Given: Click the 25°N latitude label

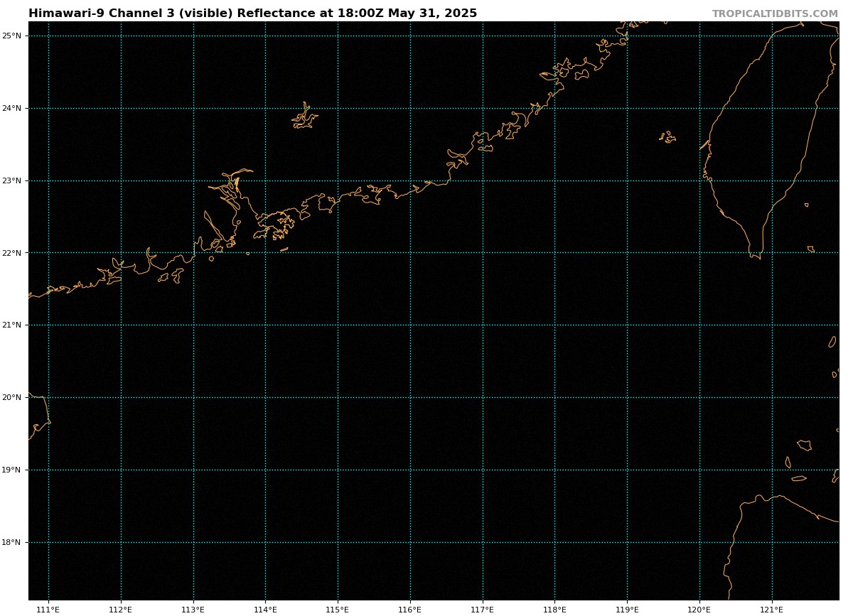Looking at the screenshot, I should 13,36.
